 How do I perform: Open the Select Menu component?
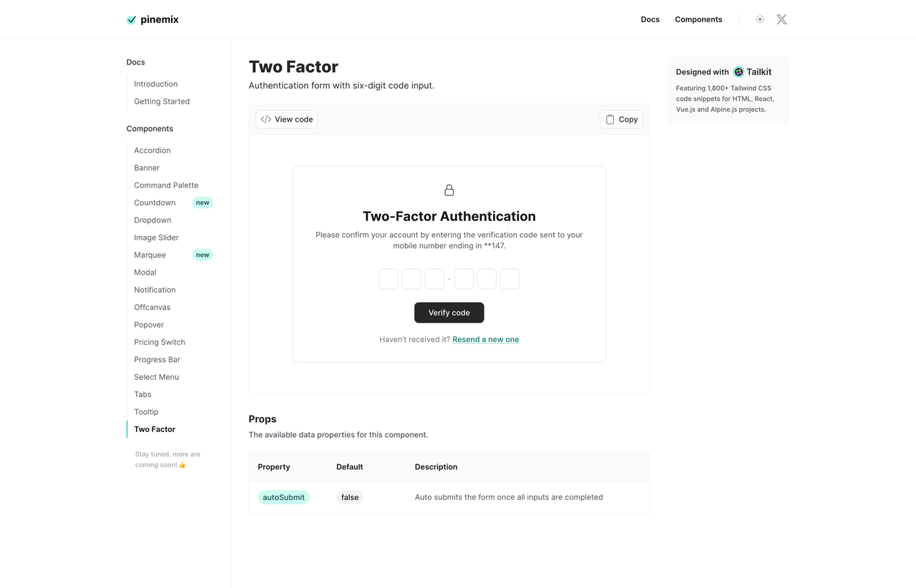point(157,377)
